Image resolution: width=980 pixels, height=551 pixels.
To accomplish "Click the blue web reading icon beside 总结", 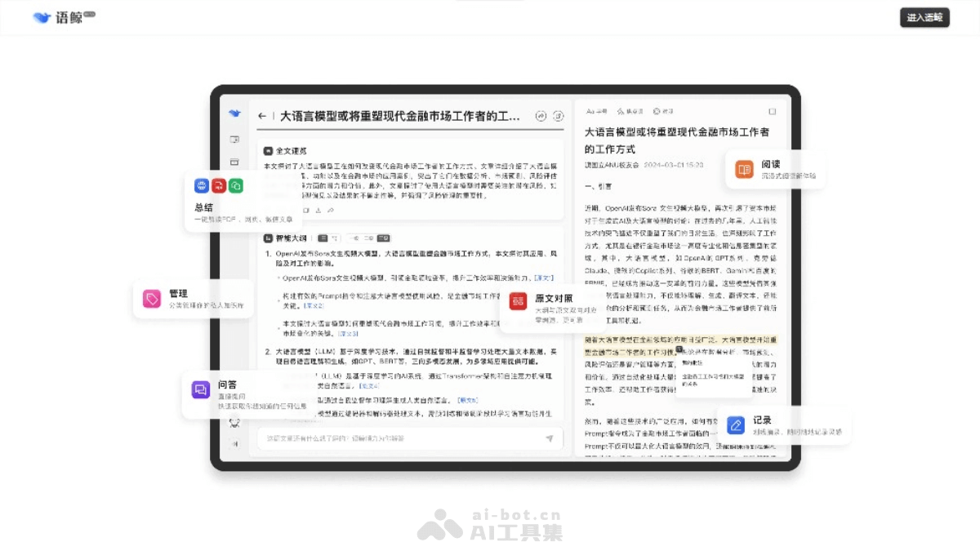I will point(201,185).
